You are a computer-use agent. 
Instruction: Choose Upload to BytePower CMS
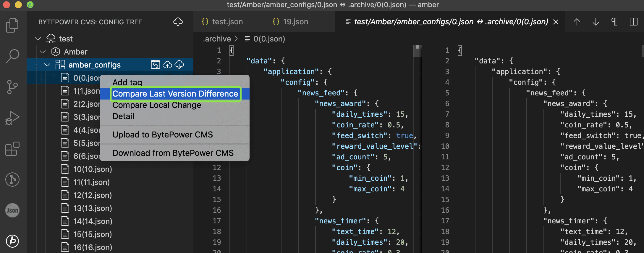pos(174,135)
